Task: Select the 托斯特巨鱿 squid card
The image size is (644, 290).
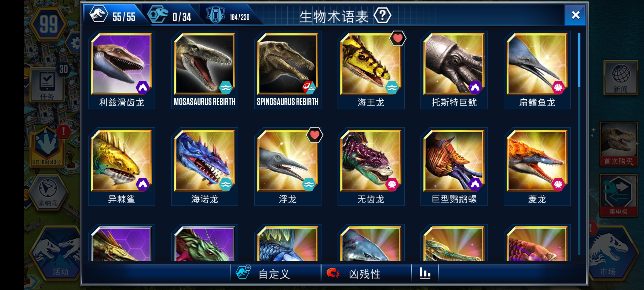Action: pos(454,70)
